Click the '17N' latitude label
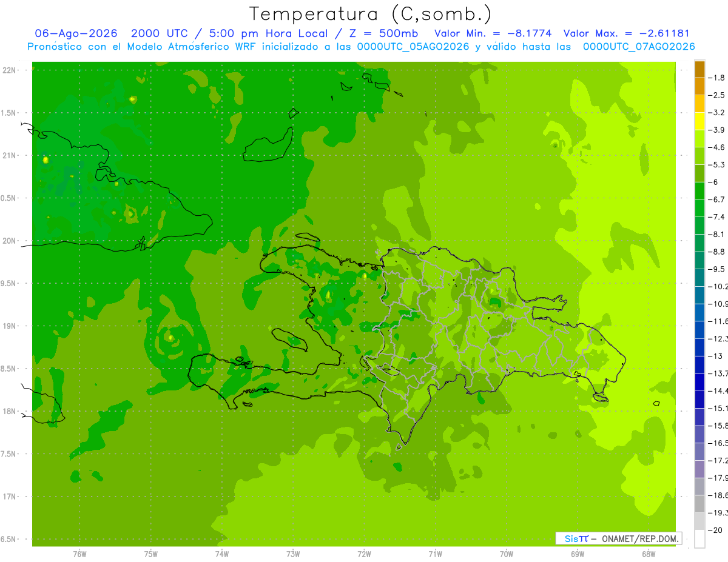The image size is (728, 562). tap(10, 497)
